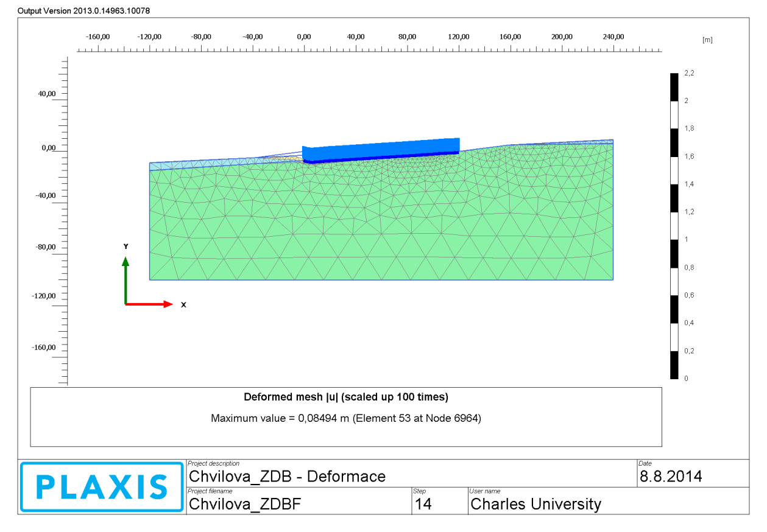Click "200,00" on the horizontal ruler

[x=562, y=37]
